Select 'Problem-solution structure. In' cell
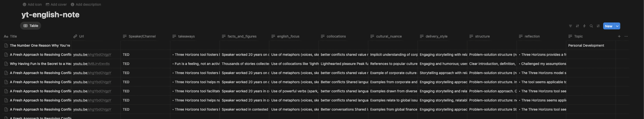 tap(492, 82)
